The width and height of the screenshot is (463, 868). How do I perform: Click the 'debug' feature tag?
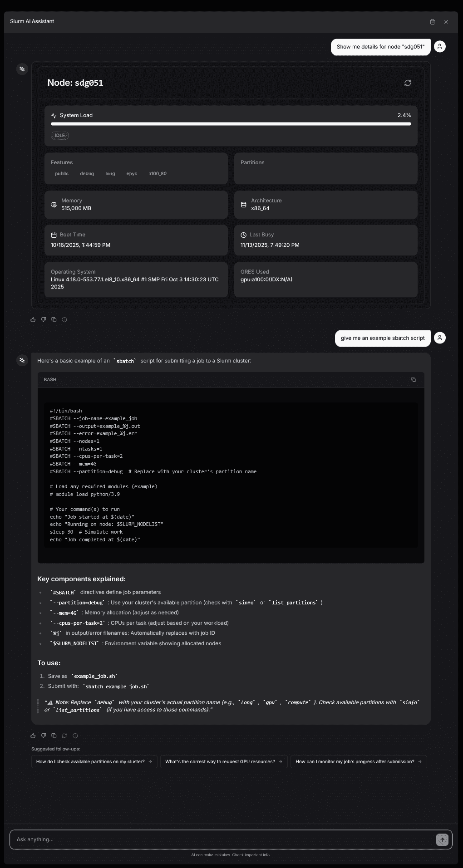coord(87,174)
